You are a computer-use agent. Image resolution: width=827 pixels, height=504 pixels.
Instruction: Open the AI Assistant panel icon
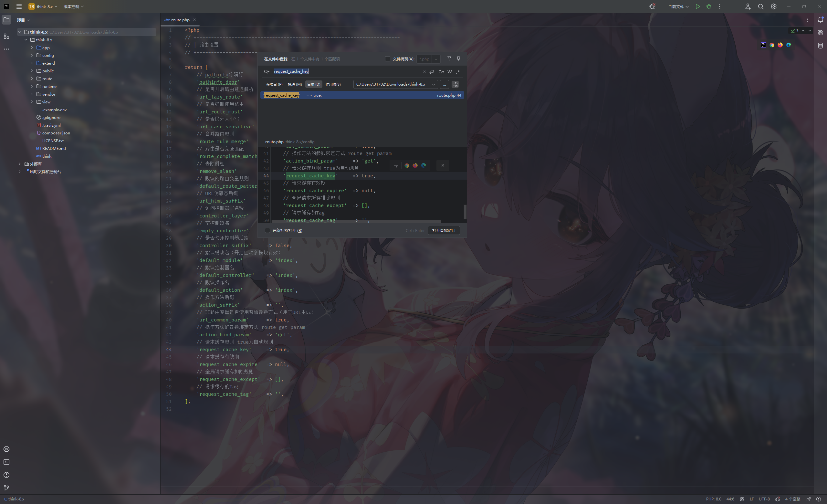pos(821,33)
